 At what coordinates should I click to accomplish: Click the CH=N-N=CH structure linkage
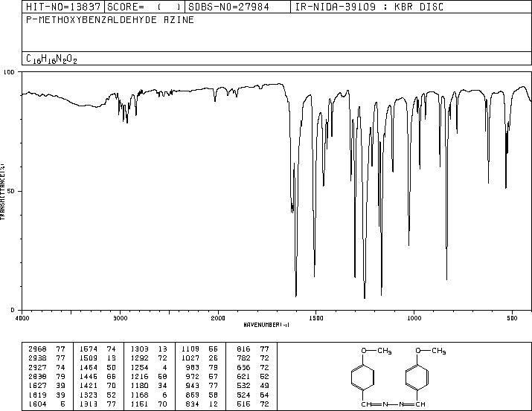pyautogui.click(x=393, y=404)
